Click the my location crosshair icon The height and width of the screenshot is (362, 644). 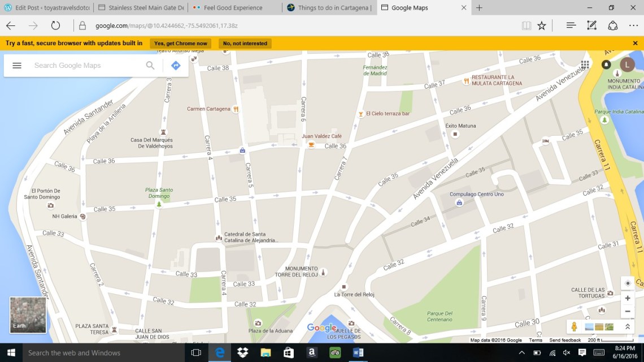tap(627, 283)
